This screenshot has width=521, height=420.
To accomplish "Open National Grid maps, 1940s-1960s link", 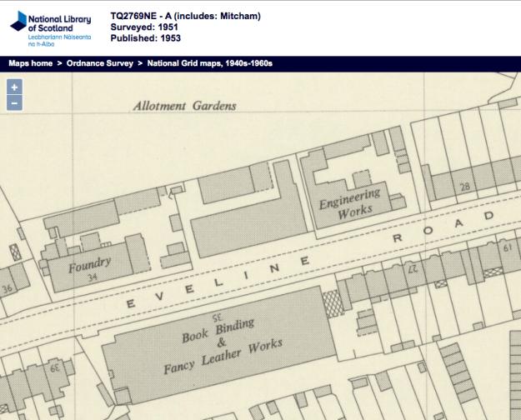I will (210, 63).
